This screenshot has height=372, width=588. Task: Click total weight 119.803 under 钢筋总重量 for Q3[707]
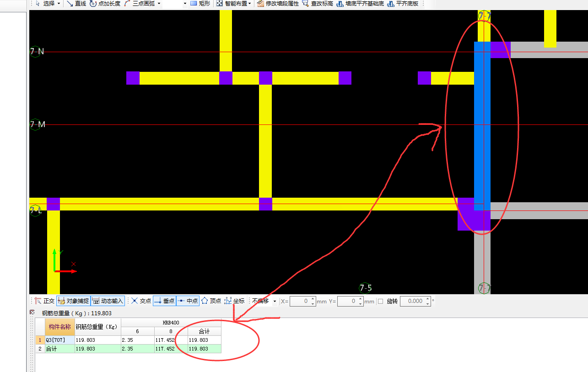point(98,340)
